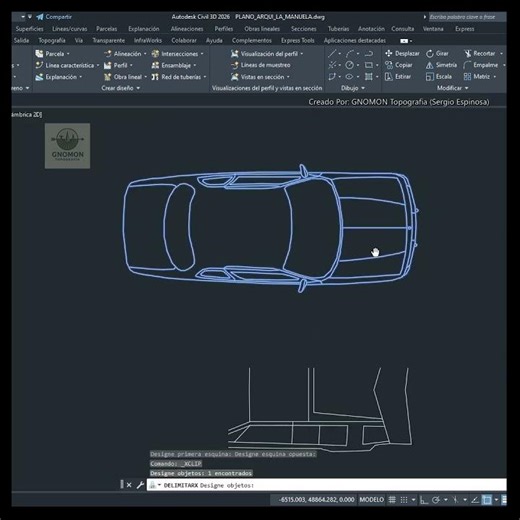520x520 pixels.
Task: Switch to the Express Tools tab
Action: tap(298, 40)
